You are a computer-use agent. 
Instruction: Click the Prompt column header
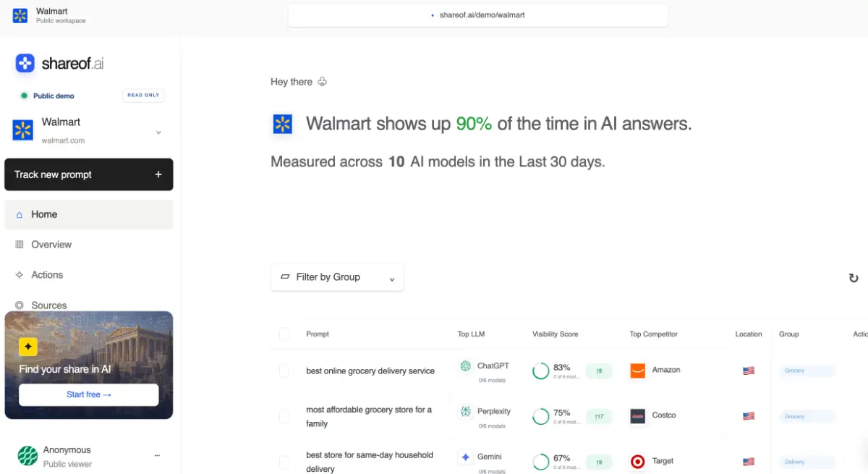click(318, 334)
